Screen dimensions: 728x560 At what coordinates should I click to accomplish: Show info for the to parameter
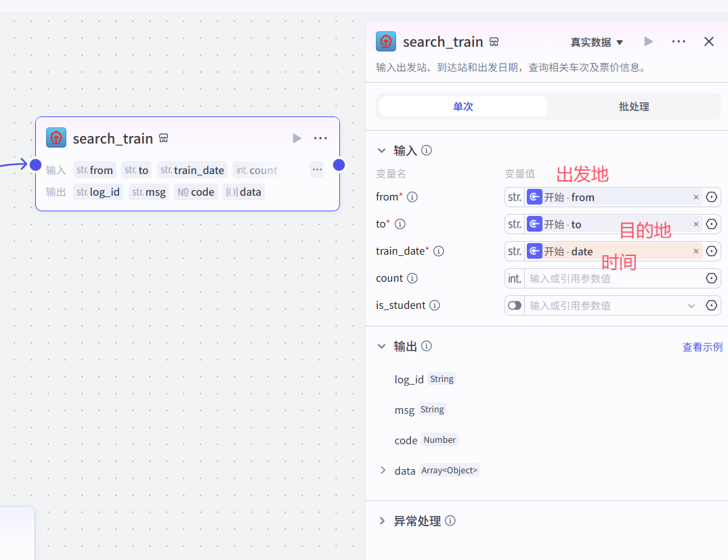pyautogui.click(x=400, y=224)
